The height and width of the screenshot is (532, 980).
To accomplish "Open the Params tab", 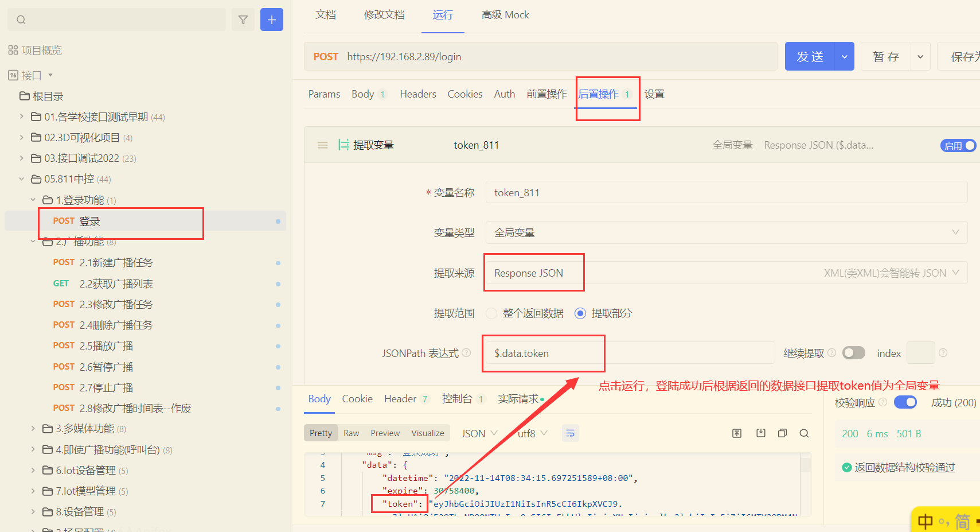I will coord(324,94).
